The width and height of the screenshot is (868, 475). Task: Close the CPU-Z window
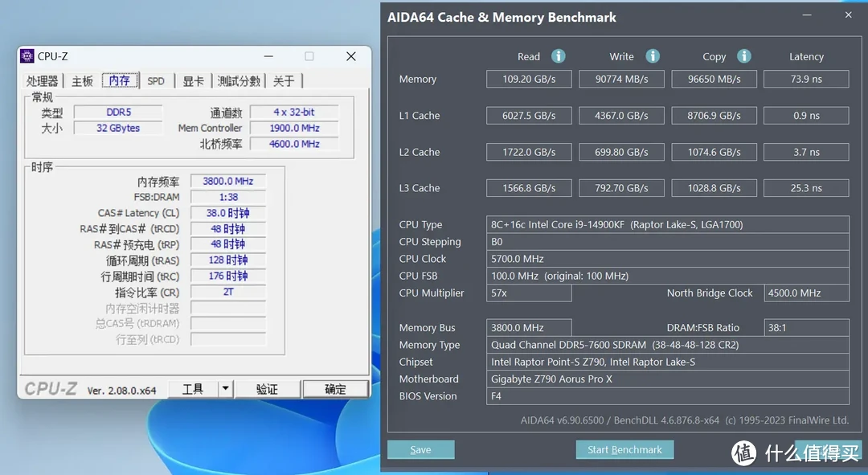pos(351,56)
